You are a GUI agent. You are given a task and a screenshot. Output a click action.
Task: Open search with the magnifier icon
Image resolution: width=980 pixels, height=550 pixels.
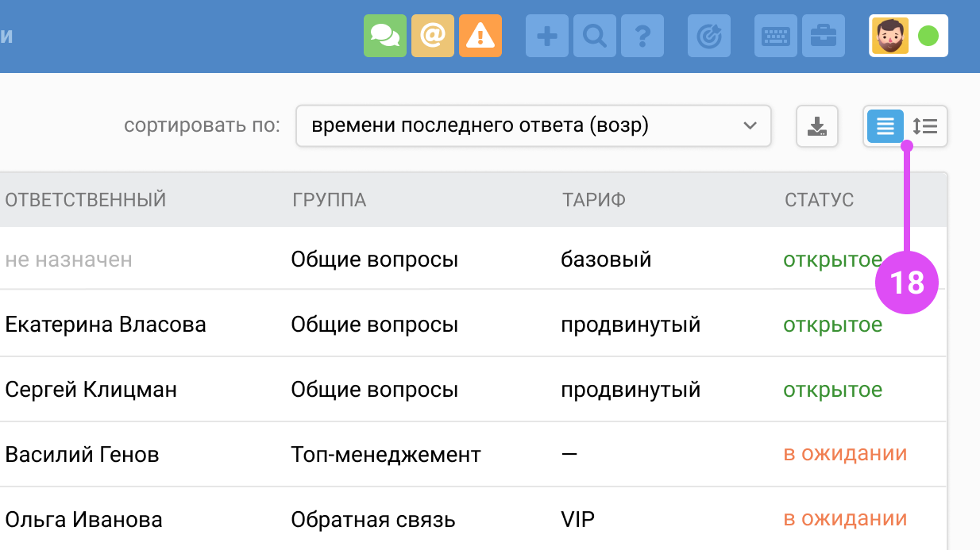click(x=595, y=36)
